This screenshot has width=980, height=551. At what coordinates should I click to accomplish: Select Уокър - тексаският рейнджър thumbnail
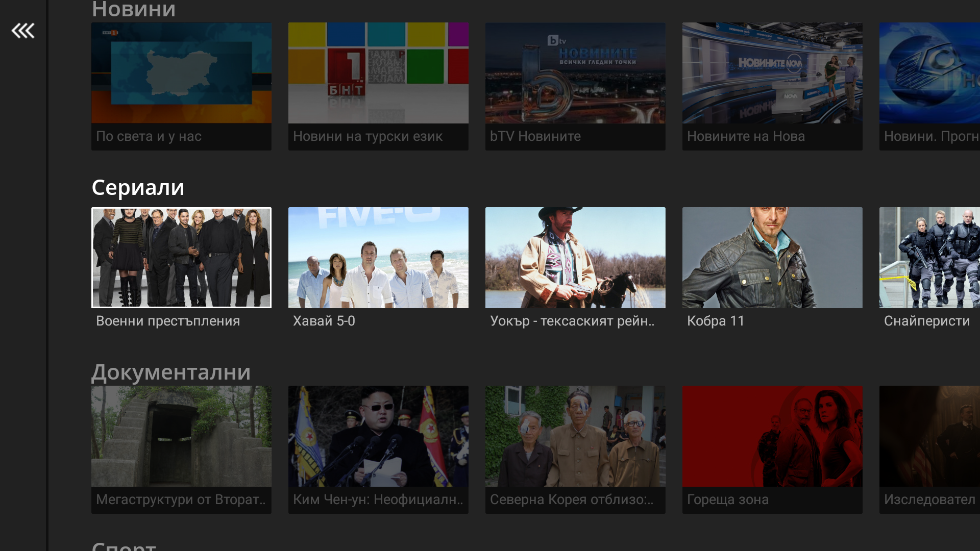coord(575,257)
